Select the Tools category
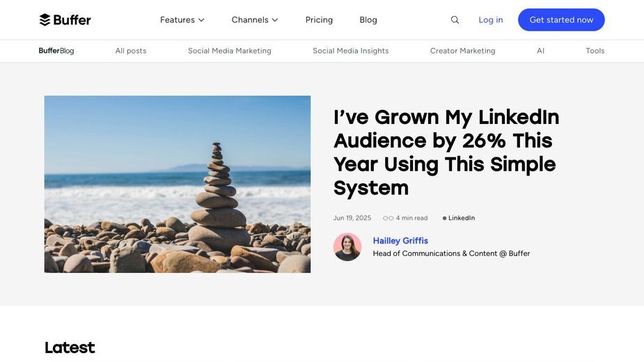The image size is (644, 362). pos(595,51)
